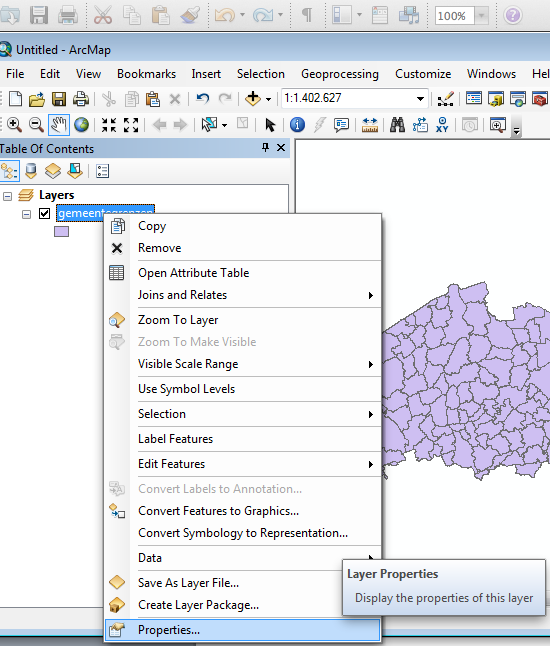Click the Open map document icon

click(x=37, y=99)
